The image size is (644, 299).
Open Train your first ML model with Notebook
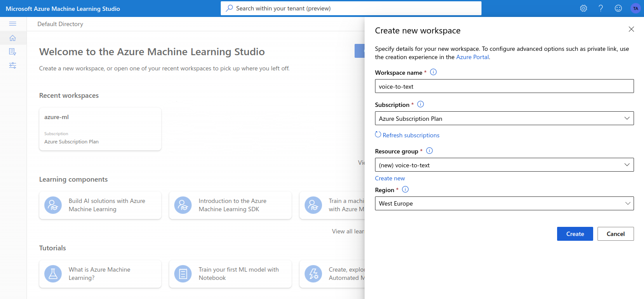point(230,274)
